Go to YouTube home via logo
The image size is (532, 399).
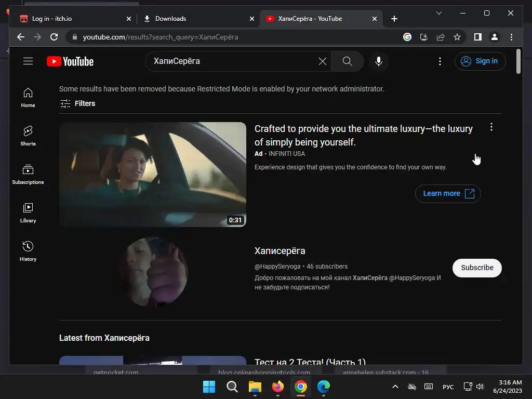[x=70, y=61]
